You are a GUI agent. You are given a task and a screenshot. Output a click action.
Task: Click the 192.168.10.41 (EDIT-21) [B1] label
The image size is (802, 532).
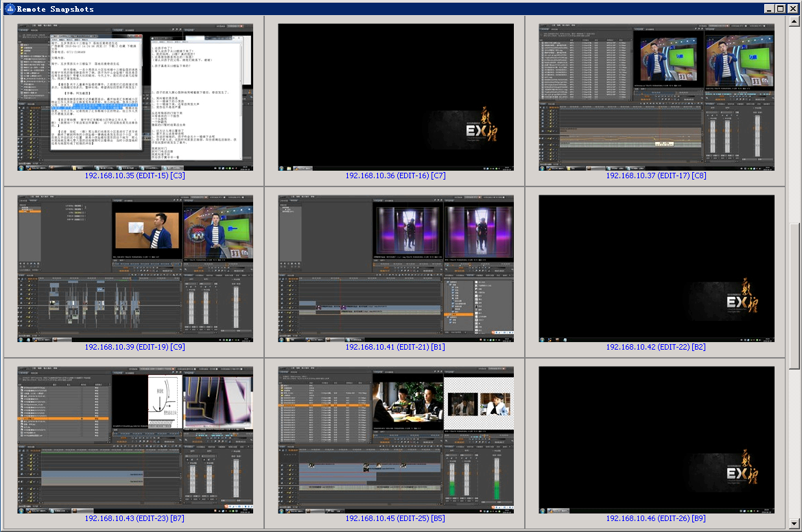coord(395,347)
